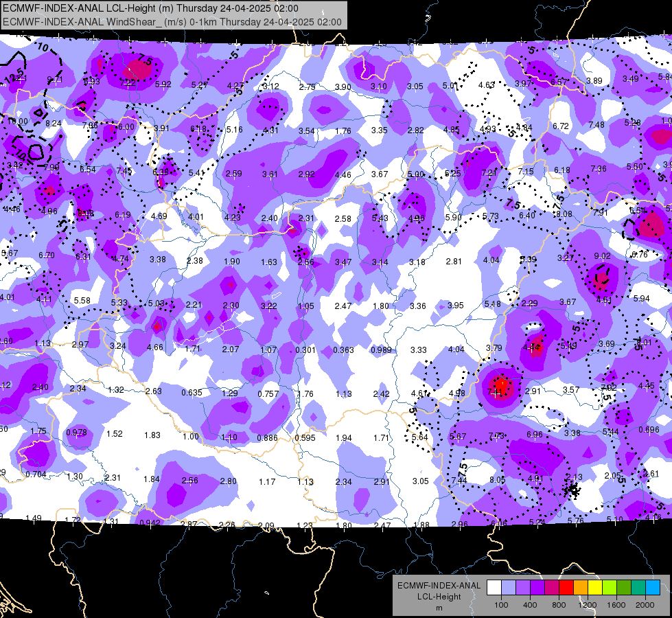Click the wind shear value 2.58
672x618 pixels.
coord(343,219)
